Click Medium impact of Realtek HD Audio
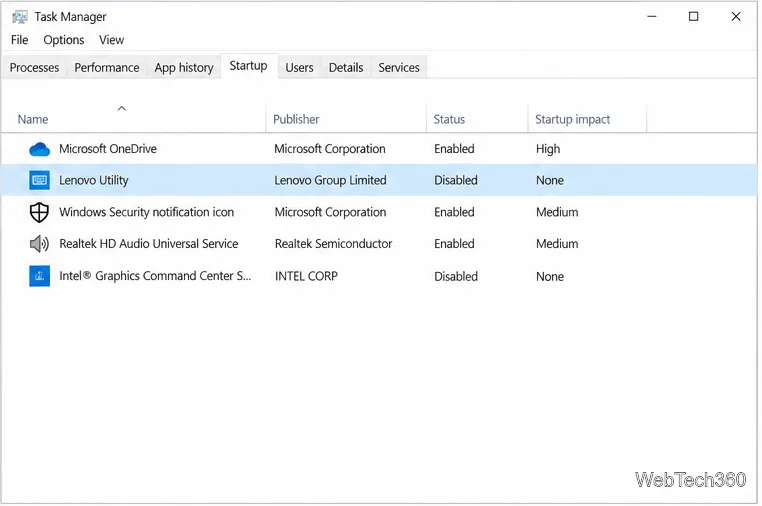The width and height of the screenshot is (762, 506). pos(557,244)
